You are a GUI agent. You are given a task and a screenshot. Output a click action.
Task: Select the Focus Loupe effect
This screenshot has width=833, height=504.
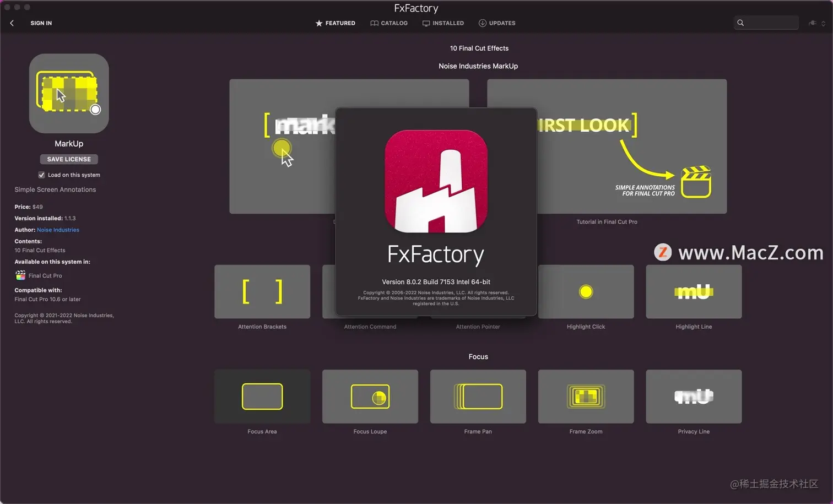[370, 396]
